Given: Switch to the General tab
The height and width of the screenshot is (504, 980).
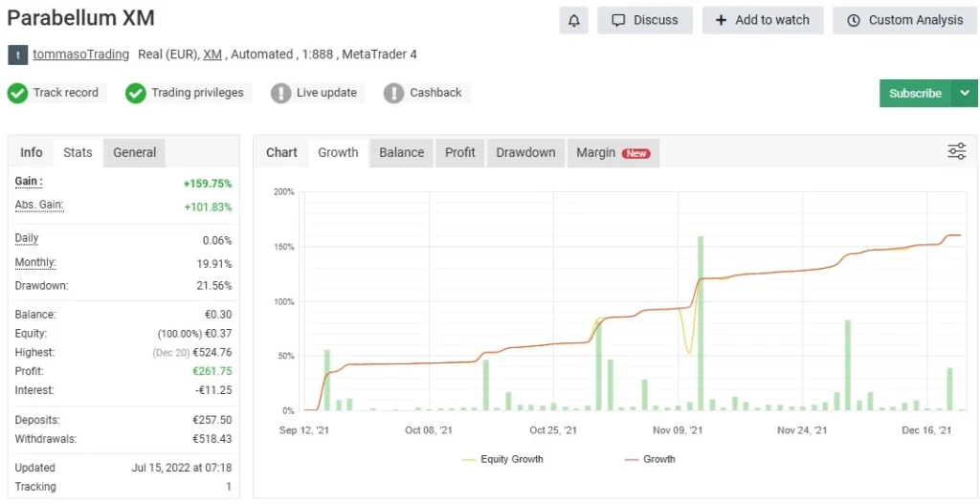Looking at the screenshot, I should [135, 152].
